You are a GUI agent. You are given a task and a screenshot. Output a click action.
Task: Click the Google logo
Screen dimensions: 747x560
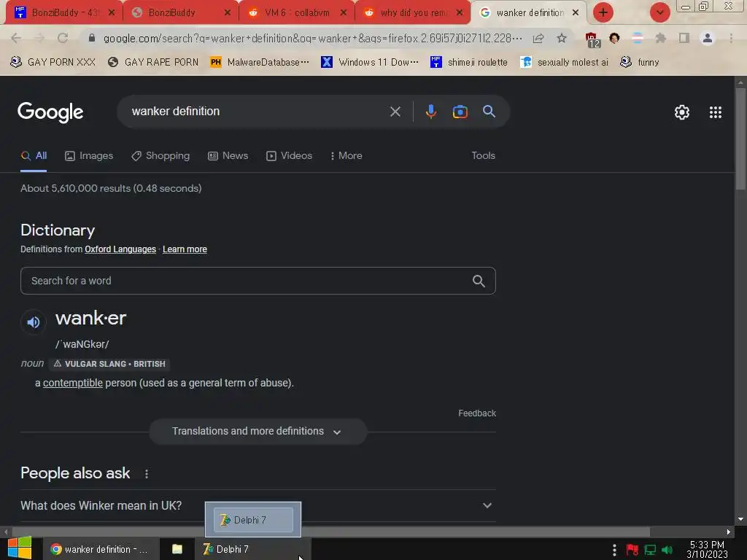(x=50, y=112)
